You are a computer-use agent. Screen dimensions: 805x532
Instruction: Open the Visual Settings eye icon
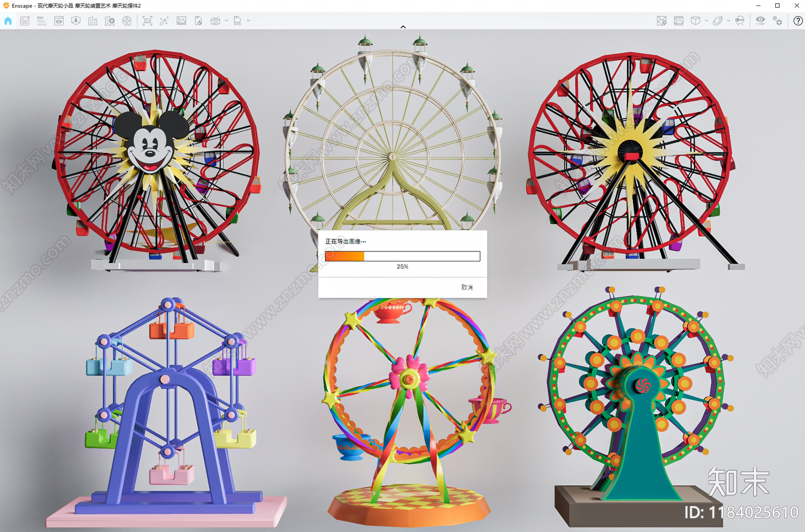(x=760, y=21)
